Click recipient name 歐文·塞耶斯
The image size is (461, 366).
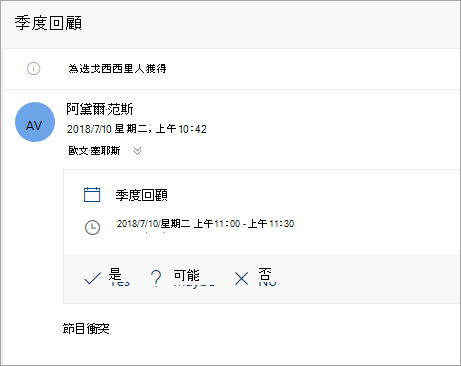pyautogui.click(x=94, y=151)
